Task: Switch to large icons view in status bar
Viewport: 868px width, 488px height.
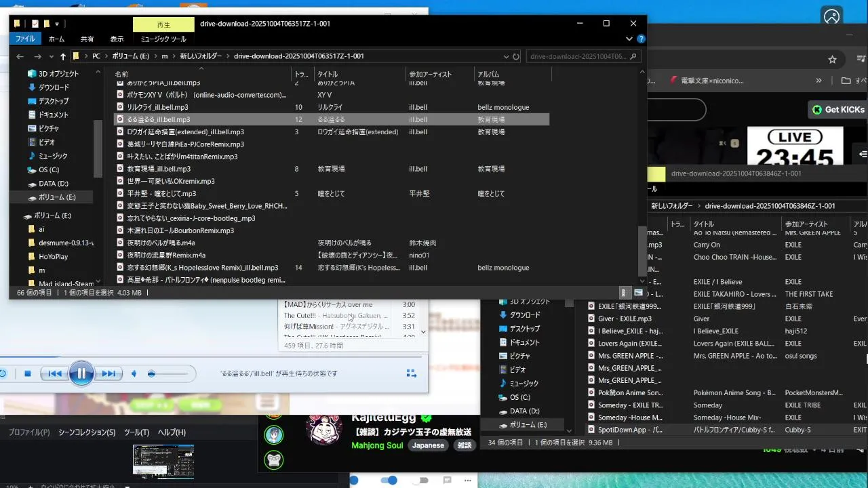Action: (638, 293)
